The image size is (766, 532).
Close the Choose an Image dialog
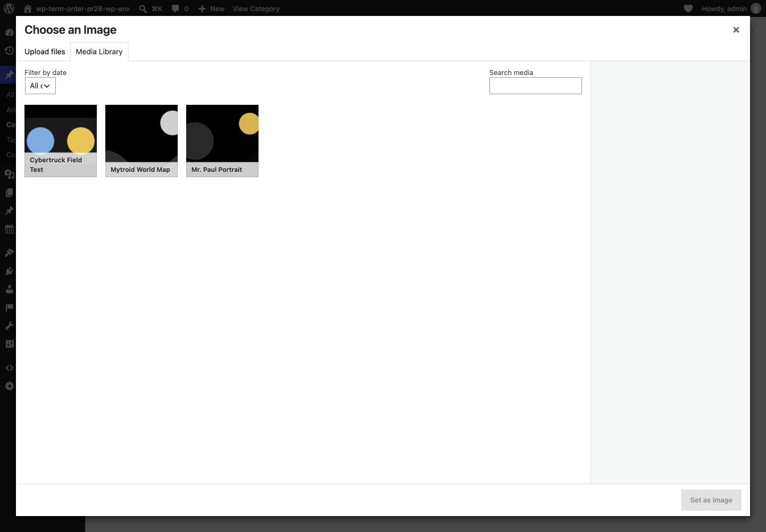coord(736,30)
